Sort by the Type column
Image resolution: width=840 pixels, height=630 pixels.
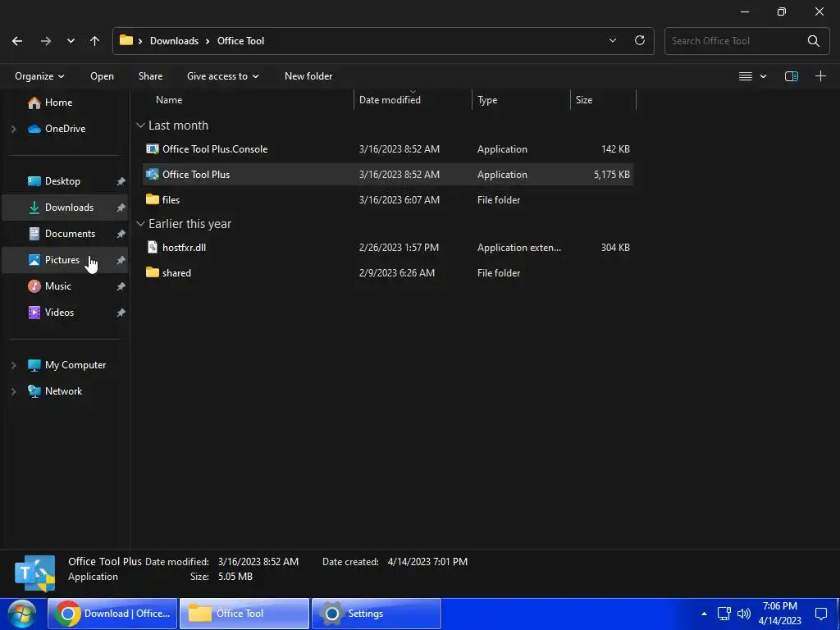coord(487,99)
